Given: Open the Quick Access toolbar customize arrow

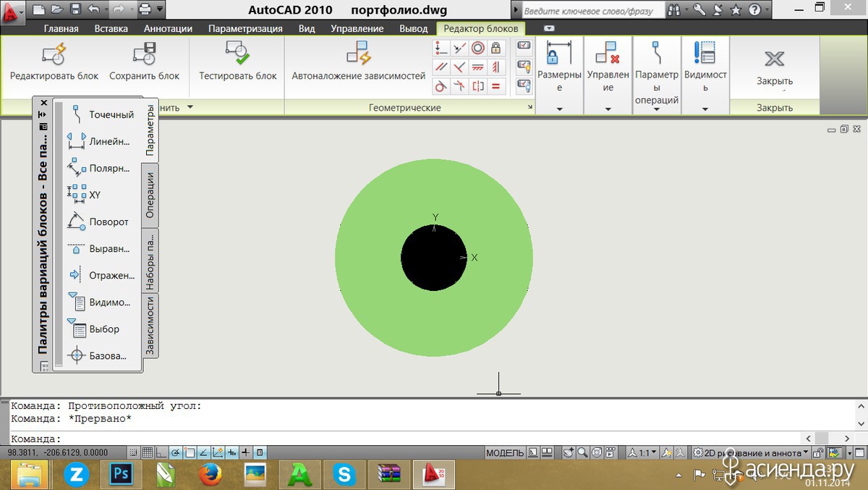Looking at the screenshot, I should coord(160,9).
